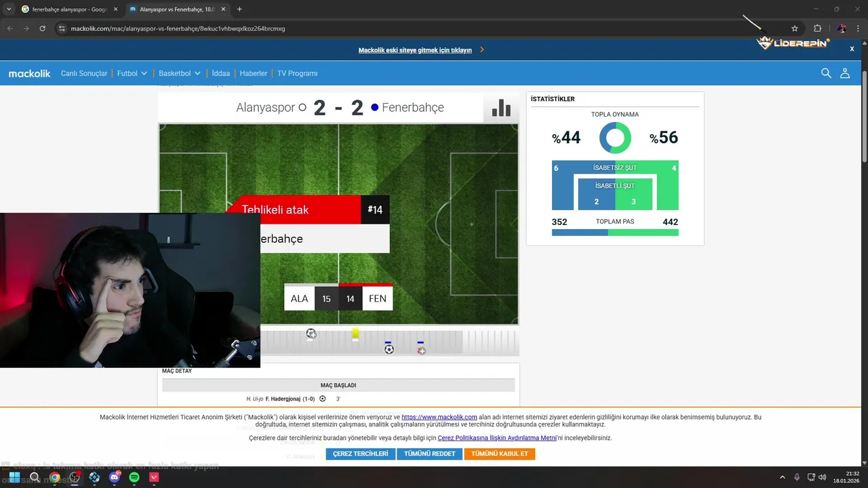Click the red plus event marker on timeline

click(x=421, y=350)
